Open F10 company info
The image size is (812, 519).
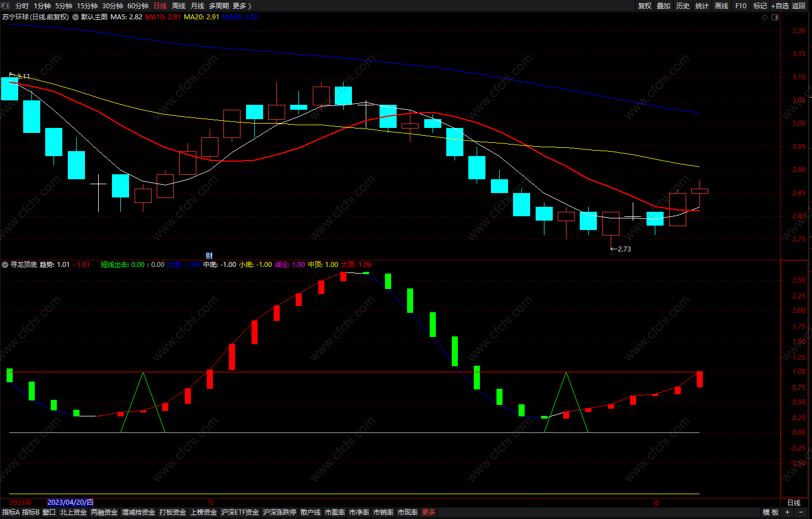click(x=741, y=6)
